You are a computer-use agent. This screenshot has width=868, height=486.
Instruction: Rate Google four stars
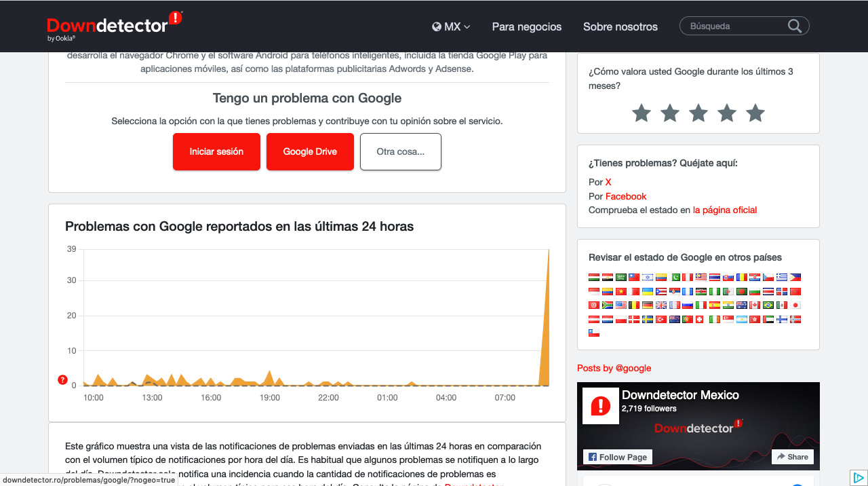tap(727, 113)
